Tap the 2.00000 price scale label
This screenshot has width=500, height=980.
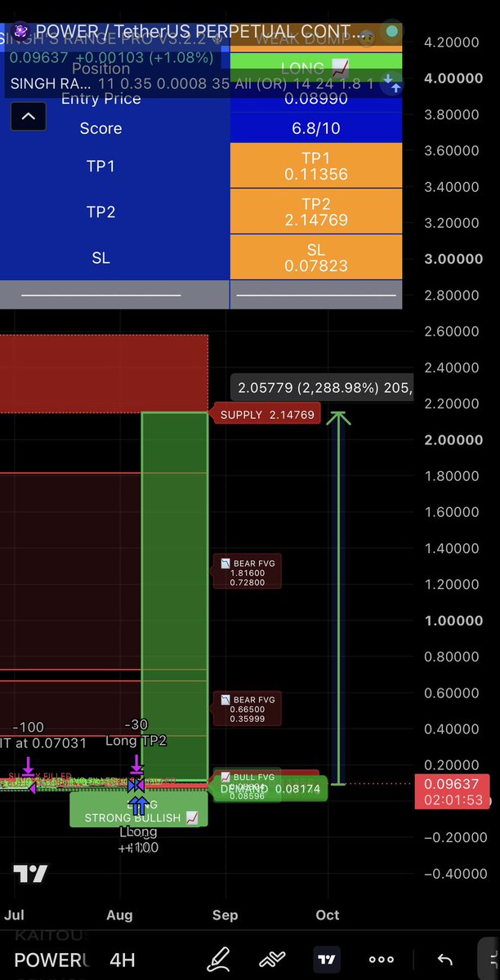pyautogui.click(x=453, y=439)
